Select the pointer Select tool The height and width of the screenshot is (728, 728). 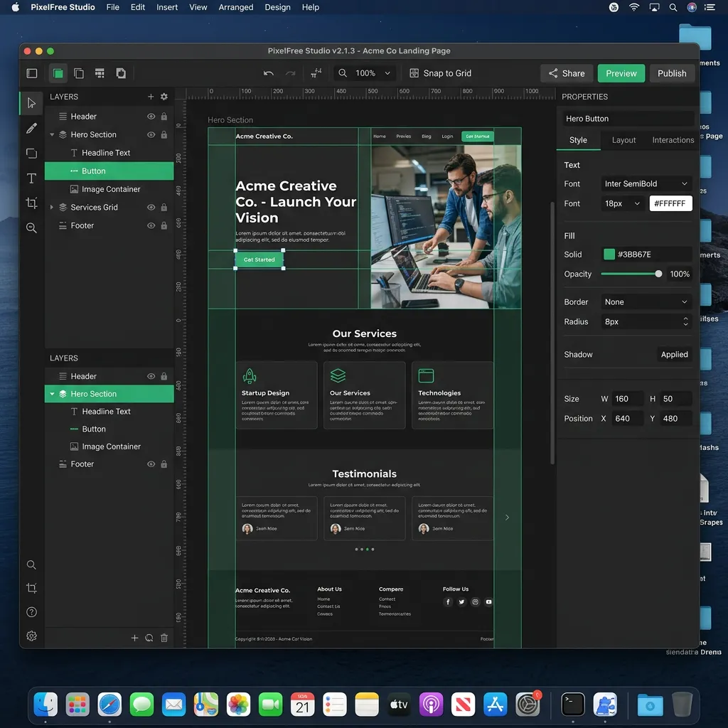click(31, 102)
